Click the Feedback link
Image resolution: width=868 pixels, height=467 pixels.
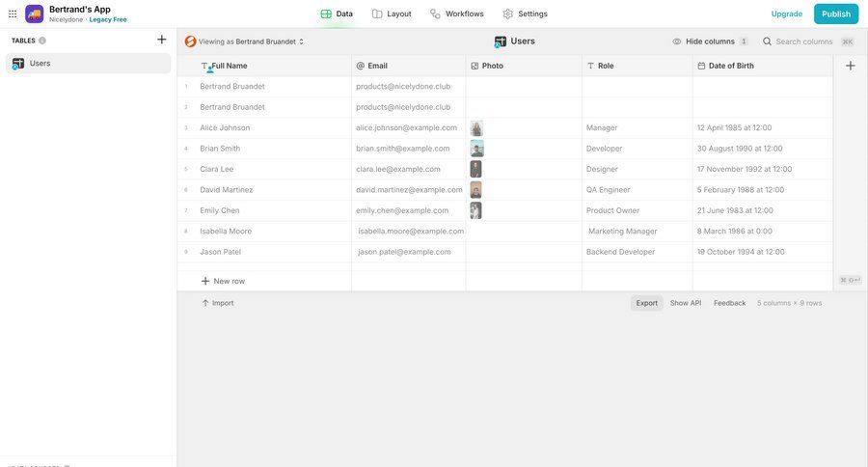[x=730, y=303]
